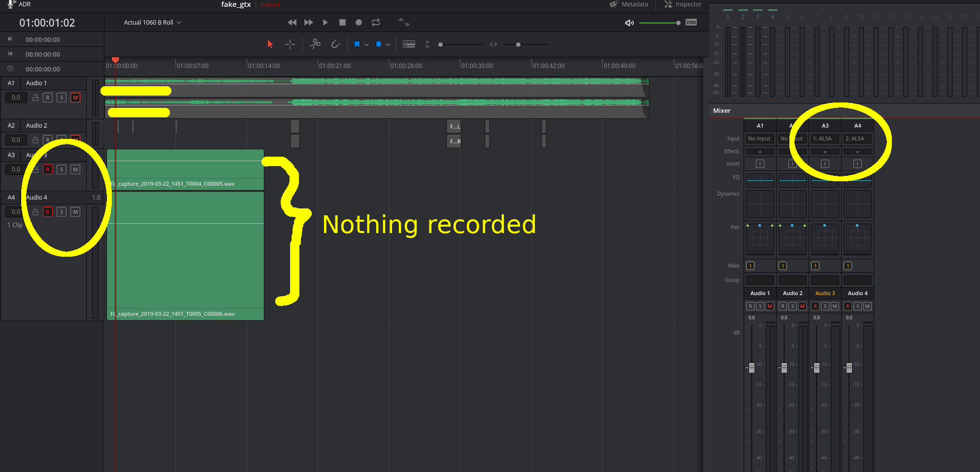Toggle the automation controls icon
This screenshot has height=472, width=980.
404,22
